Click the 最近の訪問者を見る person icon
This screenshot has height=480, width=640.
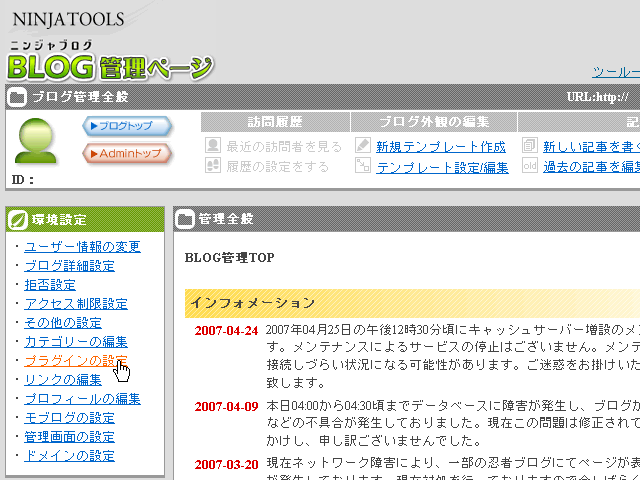(213, 145)
